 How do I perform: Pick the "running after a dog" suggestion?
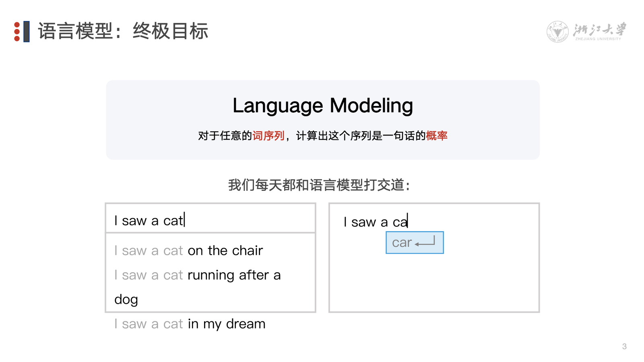pyautogui.click(x=197, y=275)
